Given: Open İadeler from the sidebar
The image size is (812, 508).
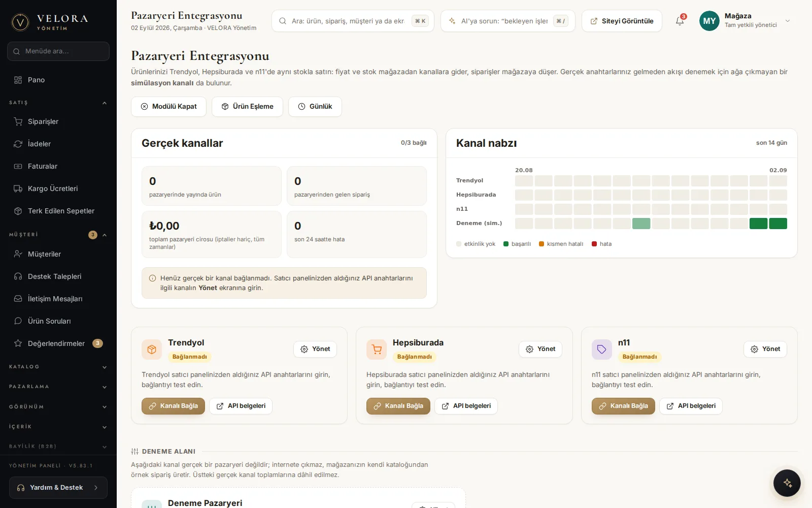Looking at the screenshot, I should point(58,144).
